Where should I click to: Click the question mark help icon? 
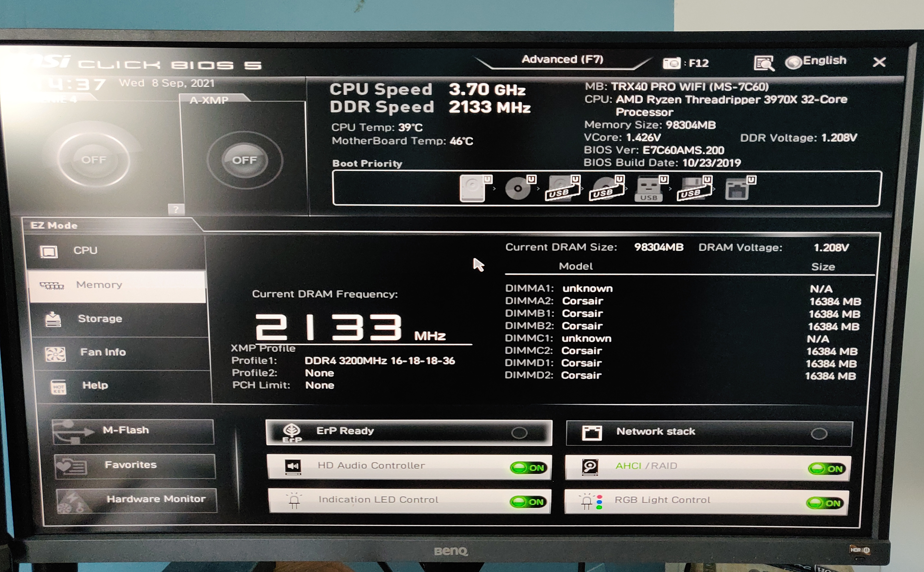[x=176, y=209]
